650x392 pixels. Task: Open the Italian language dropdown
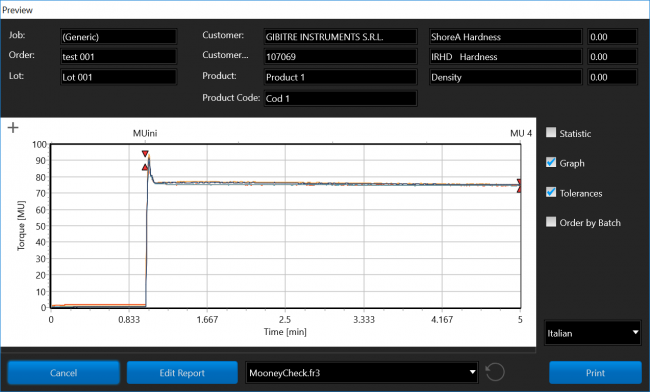coord(593,333)
